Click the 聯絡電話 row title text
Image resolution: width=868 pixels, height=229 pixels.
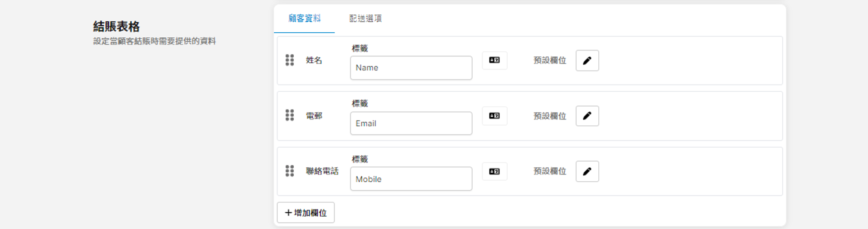(322, 171)
